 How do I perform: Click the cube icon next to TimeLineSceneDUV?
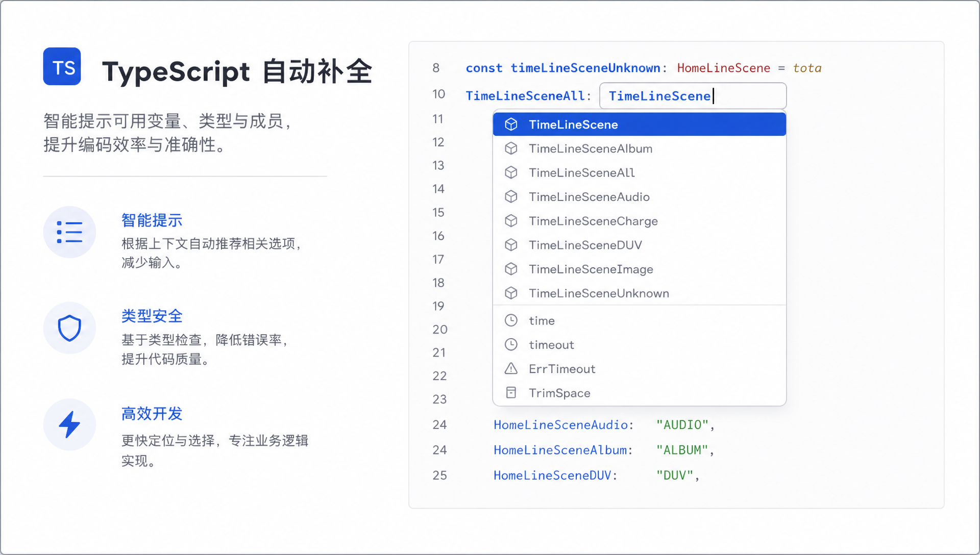511,245
